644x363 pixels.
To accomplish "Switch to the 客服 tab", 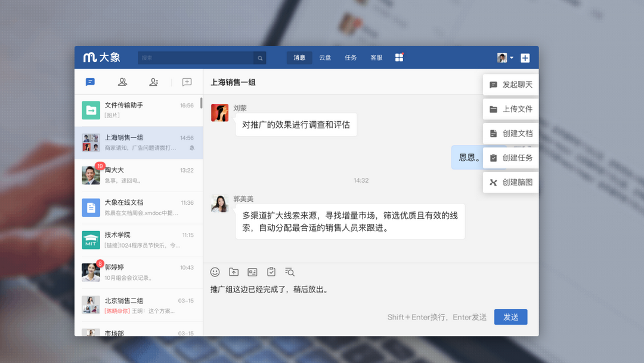I will 376,57.
